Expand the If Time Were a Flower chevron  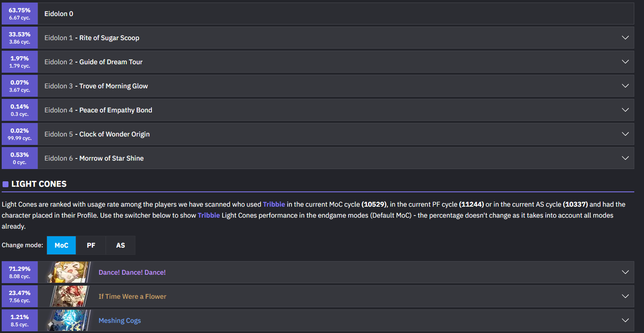click(625, 296)
